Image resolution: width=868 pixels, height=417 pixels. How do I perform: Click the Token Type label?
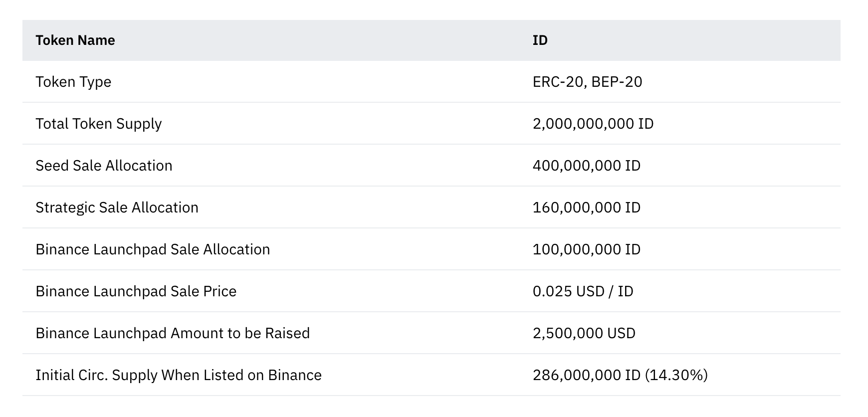73,82
